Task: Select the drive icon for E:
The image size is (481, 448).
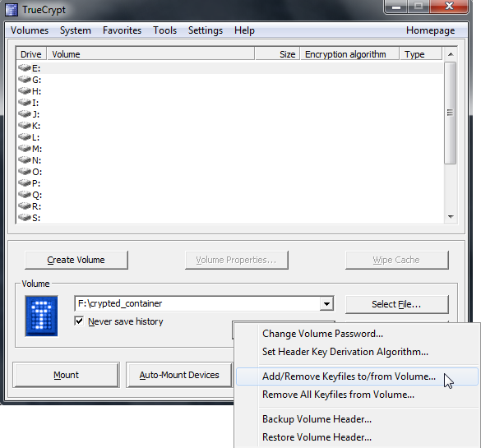Action: coord(25,67)
